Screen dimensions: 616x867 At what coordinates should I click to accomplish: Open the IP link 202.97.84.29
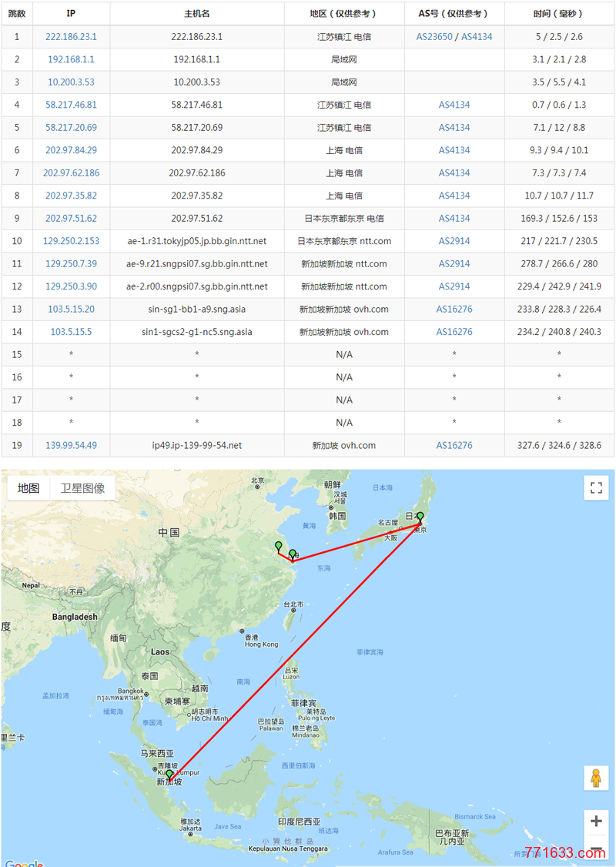[72, 150]
